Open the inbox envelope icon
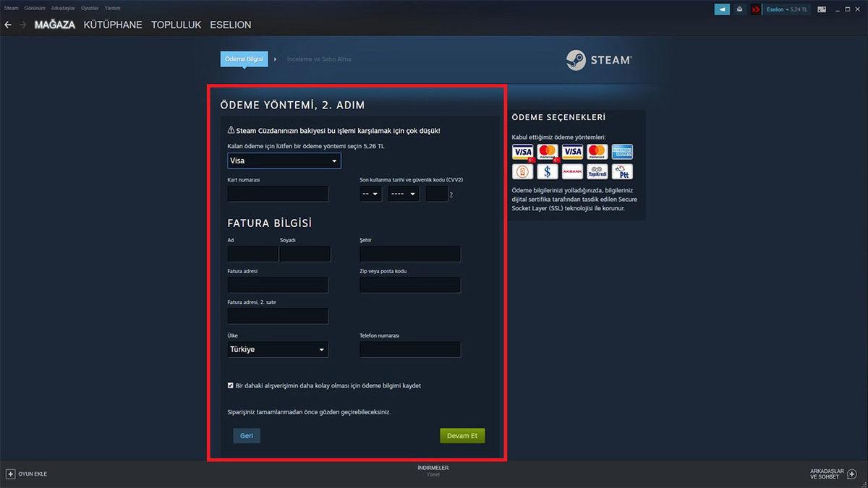Screen dimensions: 868x488 739,9
